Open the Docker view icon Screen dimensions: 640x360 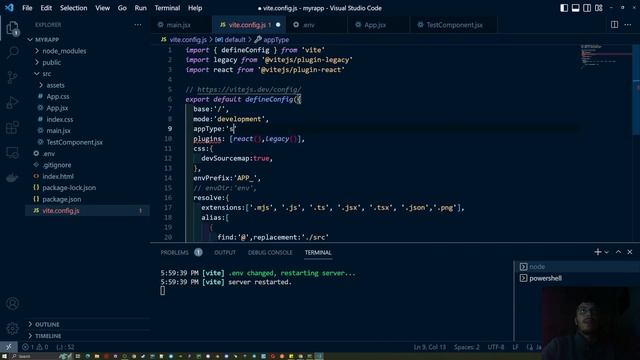[13, 178]
